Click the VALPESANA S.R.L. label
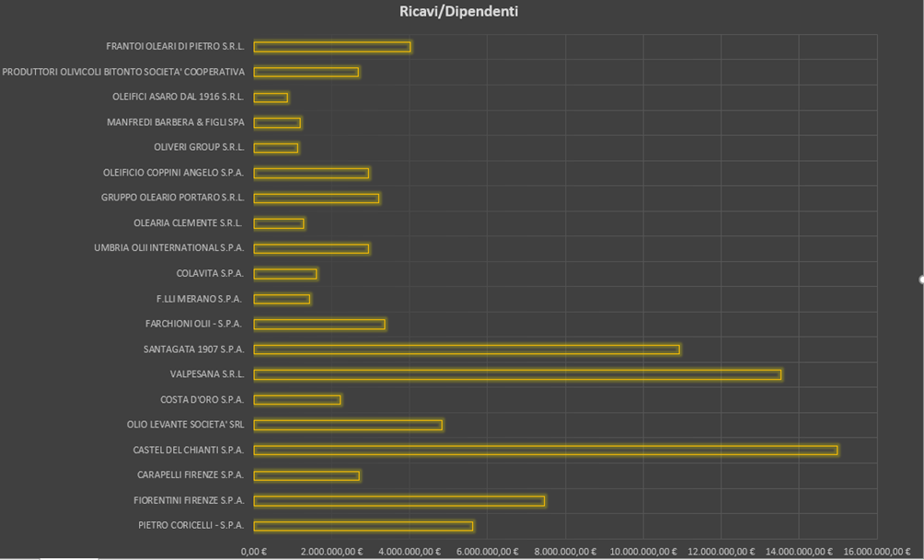The height and width of the screenshot is (560, 924). [207, 374]
